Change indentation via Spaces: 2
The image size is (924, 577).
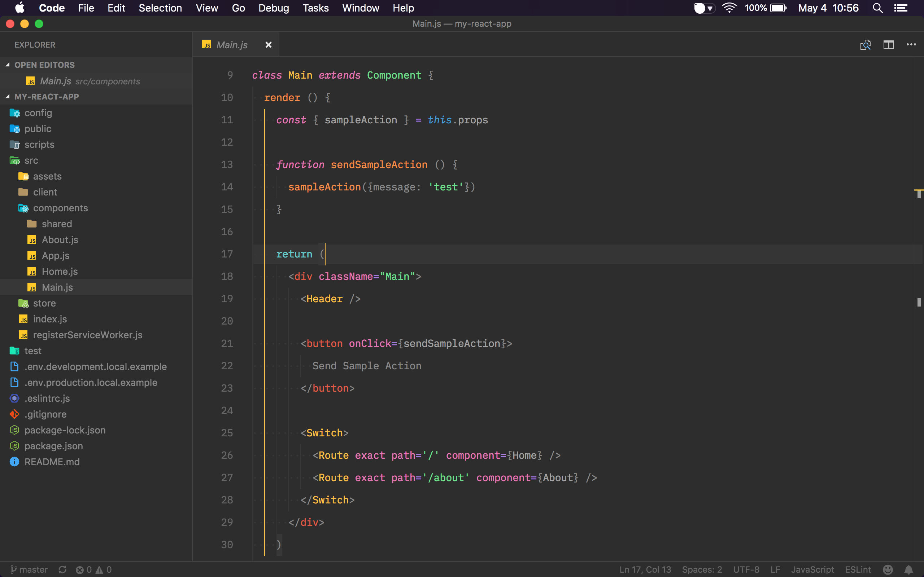click(x=702, y=569)
